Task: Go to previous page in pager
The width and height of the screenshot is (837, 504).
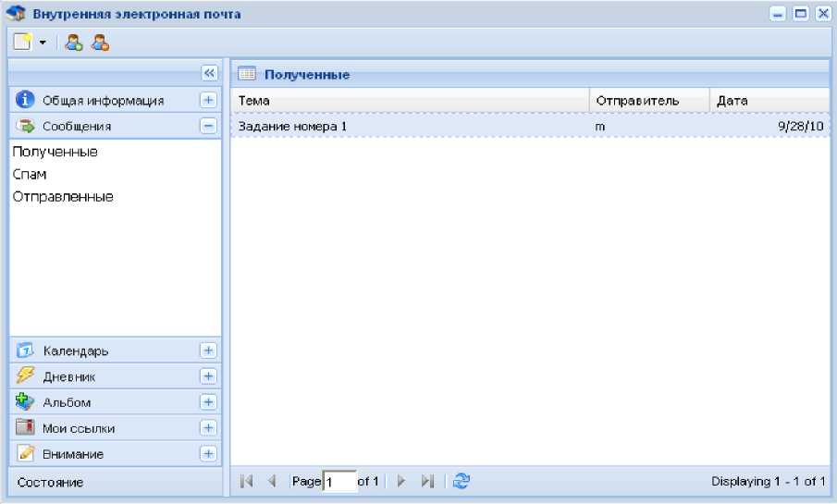Action: click(x=272, y=481)
